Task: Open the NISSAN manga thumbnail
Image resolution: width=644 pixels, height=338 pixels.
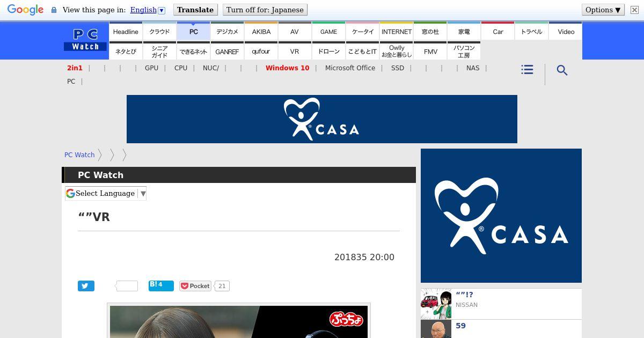Action: (x=436, y=304)
